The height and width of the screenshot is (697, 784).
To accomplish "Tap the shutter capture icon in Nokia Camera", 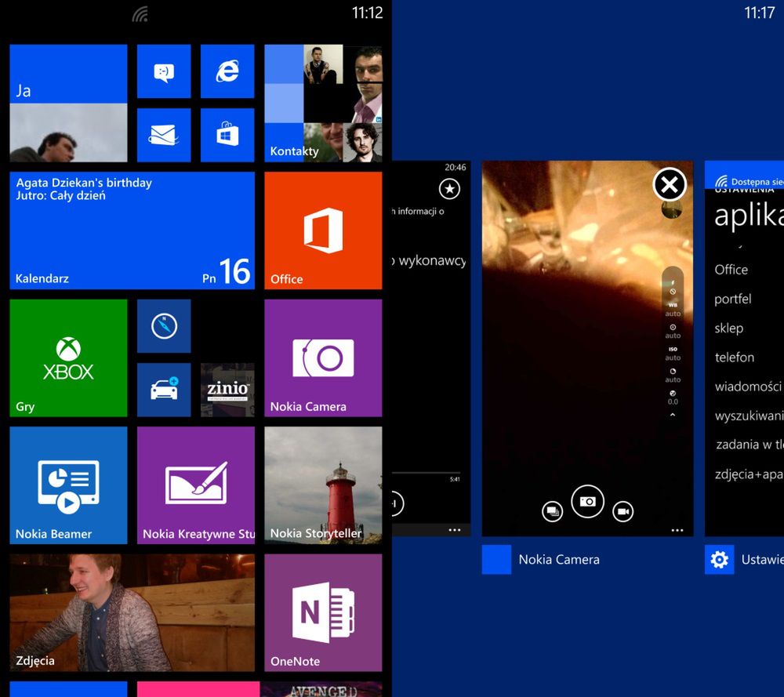I will pos(588,502).
